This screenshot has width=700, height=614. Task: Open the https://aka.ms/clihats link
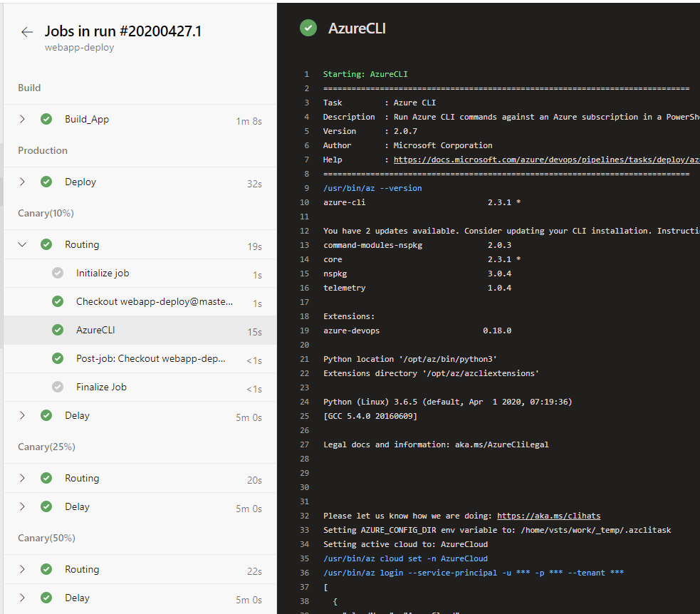click(548, 516)
